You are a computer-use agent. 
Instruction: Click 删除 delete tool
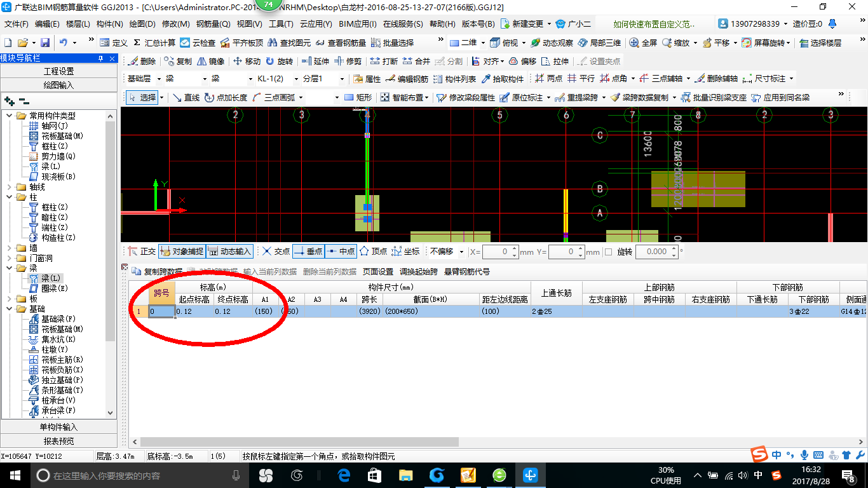pyautogui.click(x=142, y=62)
